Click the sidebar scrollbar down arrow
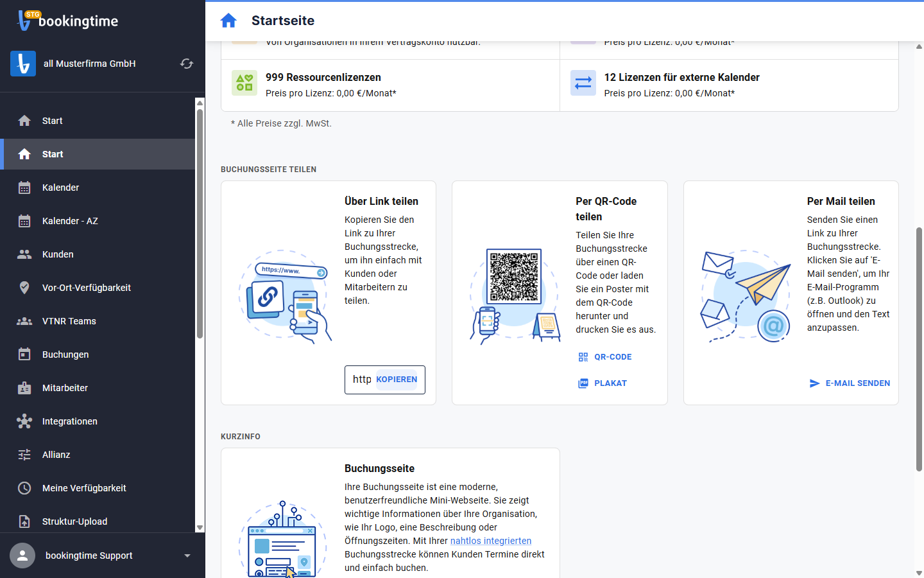This screenshot has width=924, height=578. pyautogui.click(x=200, y=528)
